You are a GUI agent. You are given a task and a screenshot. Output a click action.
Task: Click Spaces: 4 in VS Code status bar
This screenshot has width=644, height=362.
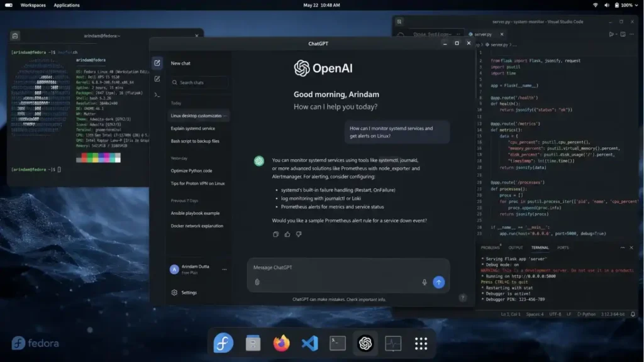[x=535, y=314]
